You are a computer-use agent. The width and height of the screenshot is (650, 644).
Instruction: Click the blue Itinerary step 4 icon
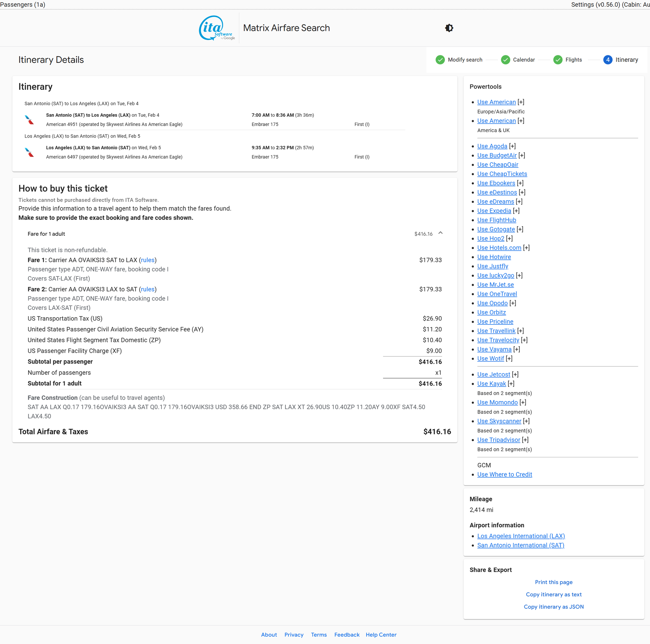[607, 59]
